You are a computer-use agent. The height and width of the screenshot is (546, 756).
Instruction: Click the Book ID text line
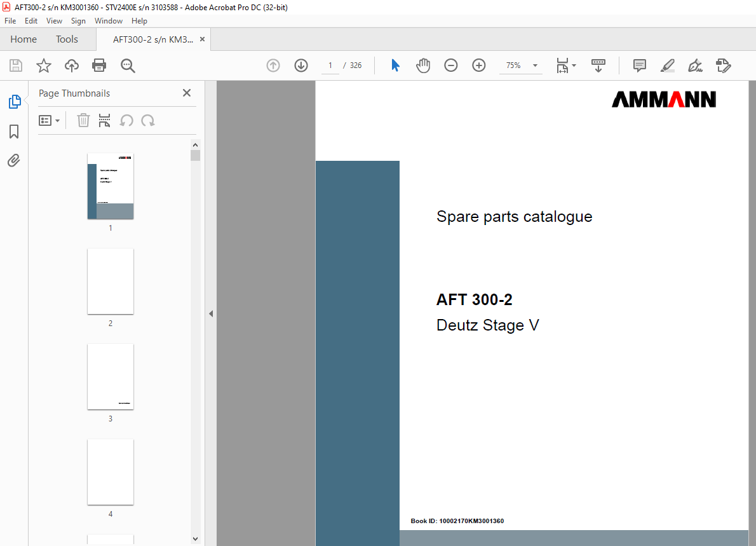point(457,521)
